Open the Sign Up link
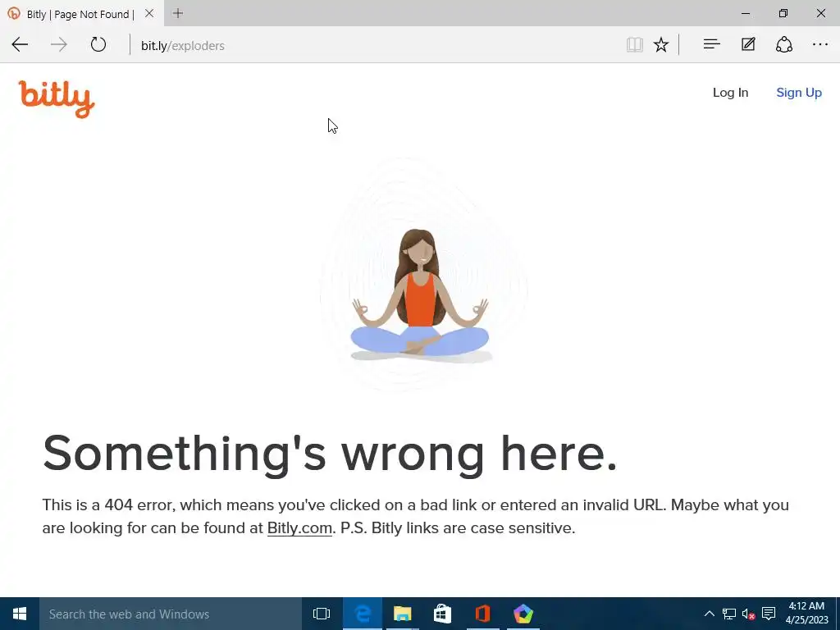This screenshot has width=840, height=630. [x=799, y=93]
